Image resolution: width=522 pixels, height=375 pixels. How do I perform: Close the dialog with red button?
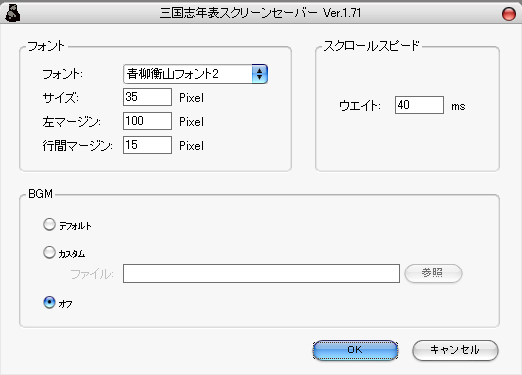(x=509, y=14)
